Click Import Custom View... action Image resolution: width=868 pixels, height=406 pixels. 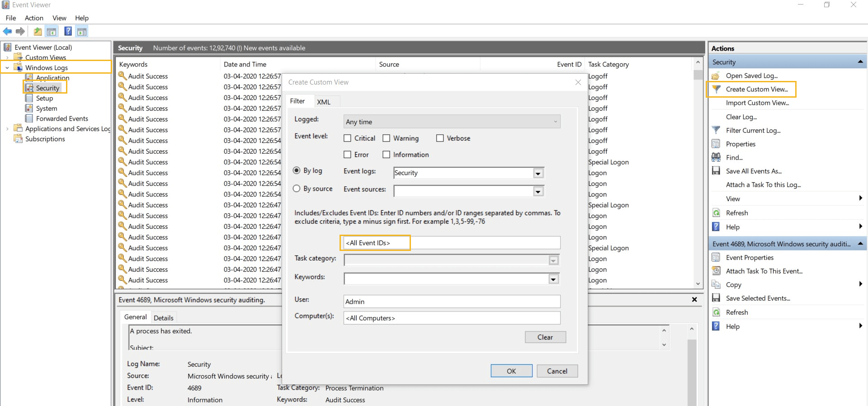click(x=758, y=103)
